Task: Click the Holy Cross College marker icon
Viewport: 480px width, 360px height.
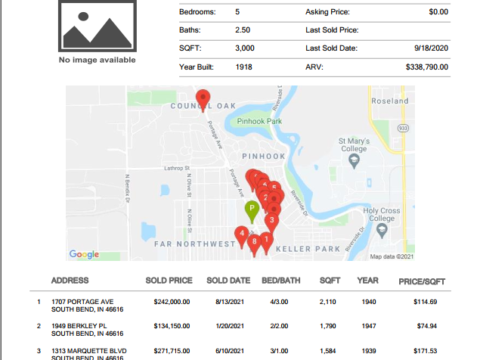Action: click(x=382, y=231)
